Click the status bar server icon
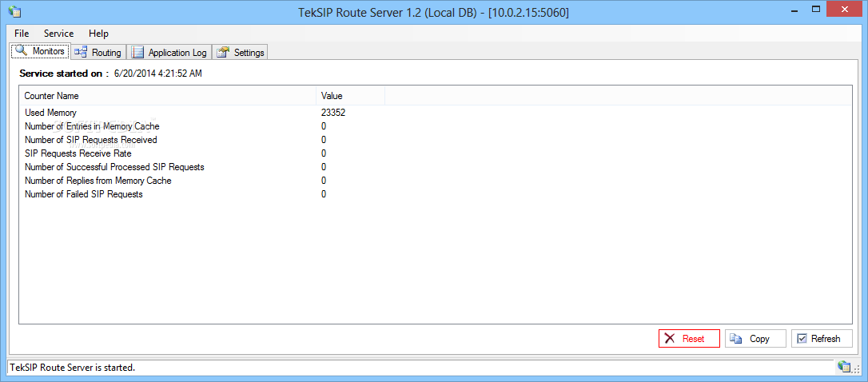Viewport: 868px width, 382px height. click(x=844, y=367)
